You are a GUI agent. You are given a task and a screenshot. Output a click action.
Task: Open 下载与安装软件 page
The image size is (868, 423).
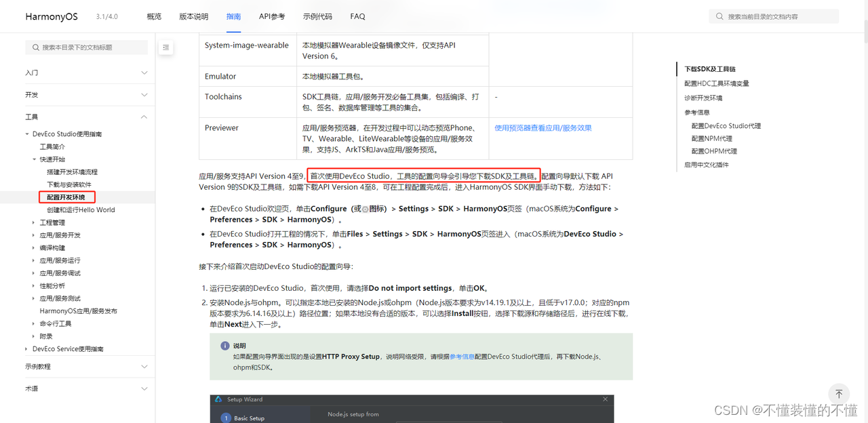[x=69, y=184]
